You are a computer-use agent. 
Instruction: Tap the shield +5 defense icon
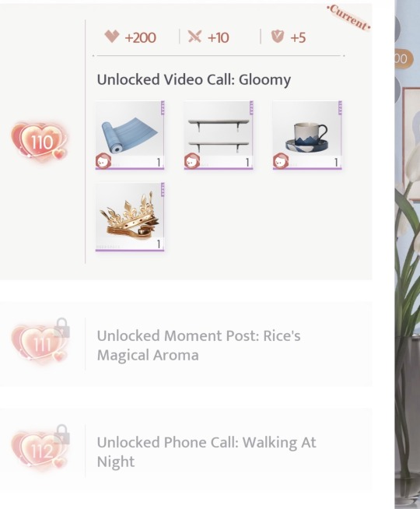pos(278,37)
